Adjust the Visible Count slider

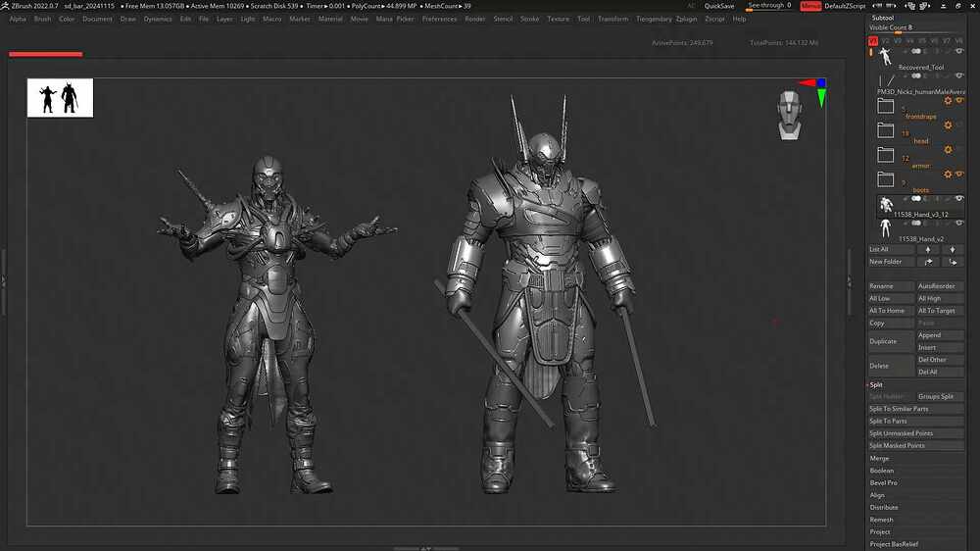pos(915,28)
